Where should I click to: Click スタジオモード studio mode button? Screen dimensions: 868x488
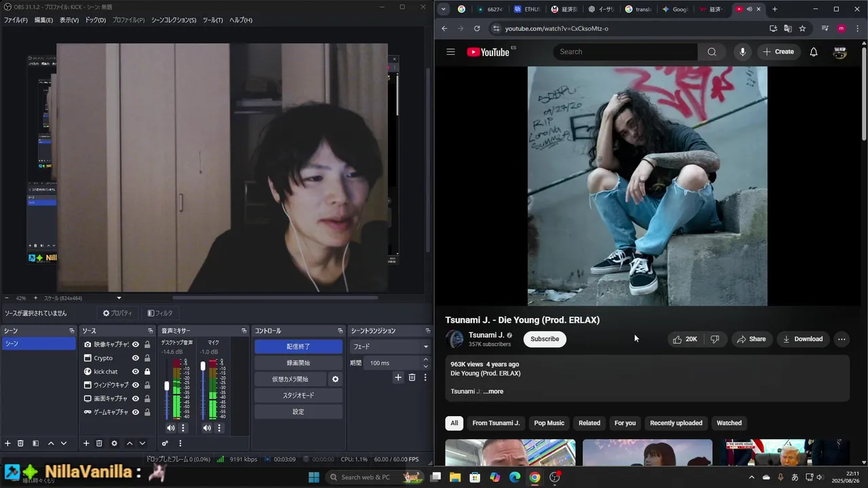point(298,395)
